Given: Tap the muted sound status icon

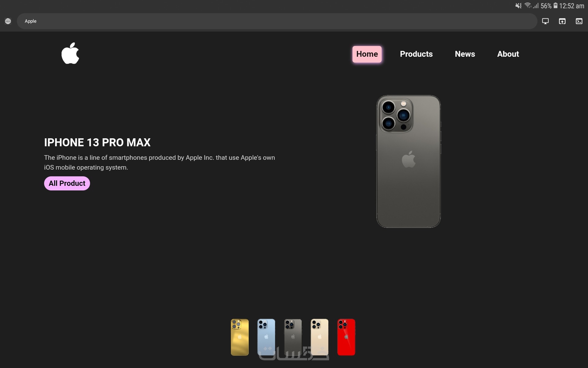Looking at the screenshot, I should (518, 6).
